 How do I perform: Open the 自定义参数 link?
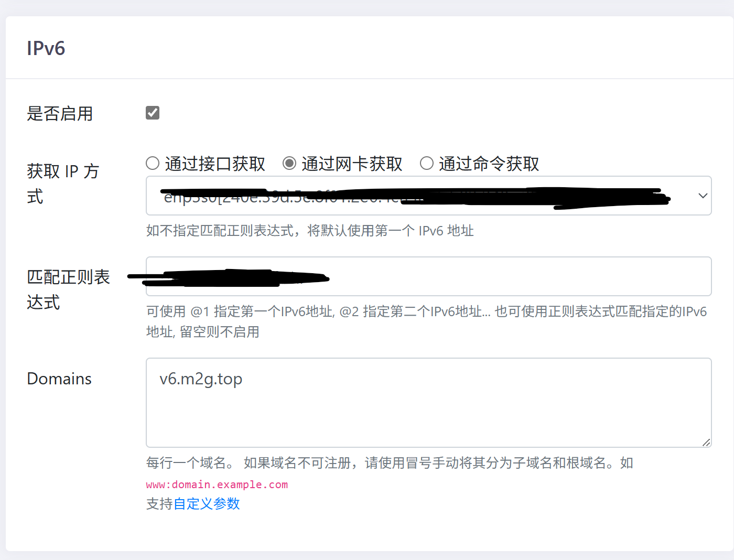(207, 504)
